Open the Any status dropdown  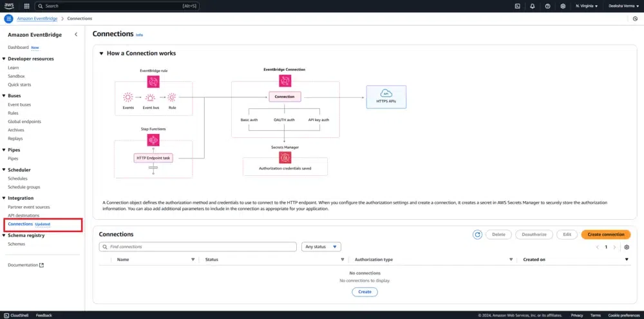click(x=321, y=247)
